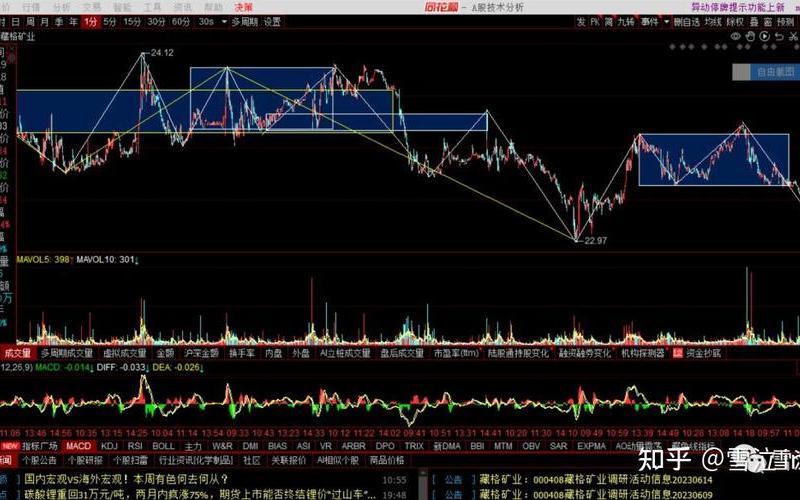The height and width of the screenshot is (500, 800).
Task: Open 指标广场 indicator plaza
Action: (40, 446)
